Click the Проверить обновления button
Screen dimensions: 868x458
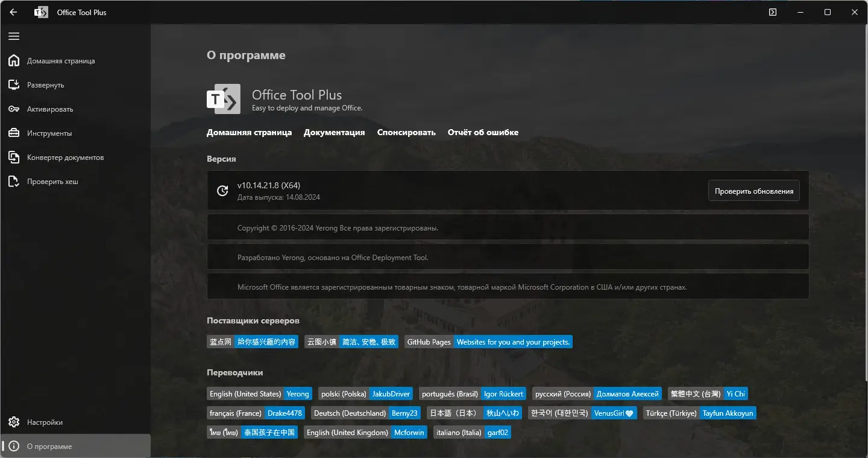tap(754, 191)
